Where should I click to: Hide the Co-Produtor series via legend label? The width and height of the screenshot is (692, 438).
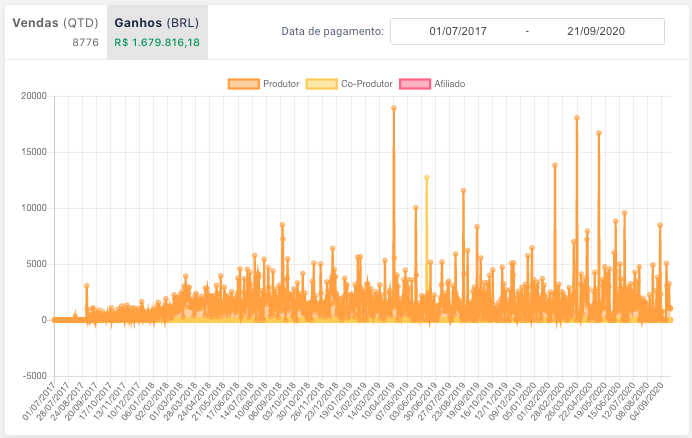[x=366, y=84]
